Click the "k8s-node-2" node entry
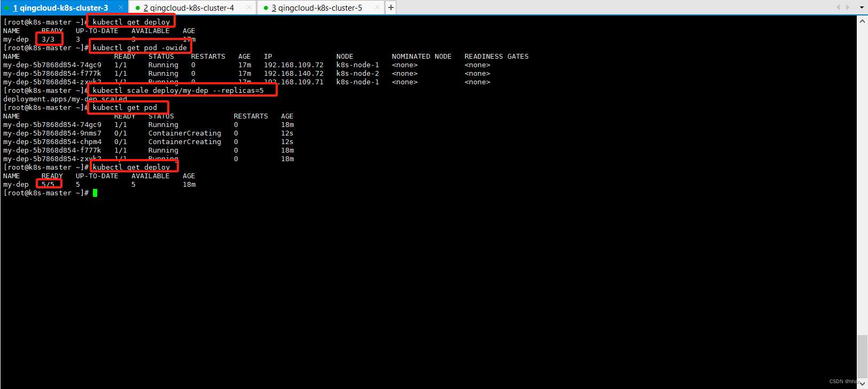The height and width of the screenshot is (389, 868). [x=358, y=74]
